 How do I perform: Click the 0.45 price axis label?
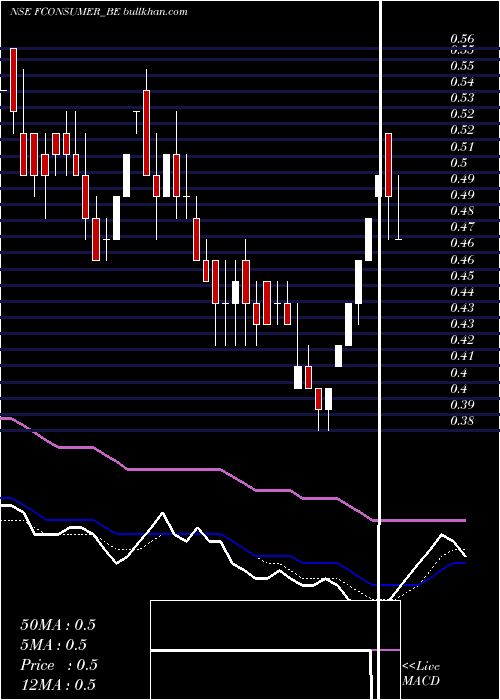462,275
